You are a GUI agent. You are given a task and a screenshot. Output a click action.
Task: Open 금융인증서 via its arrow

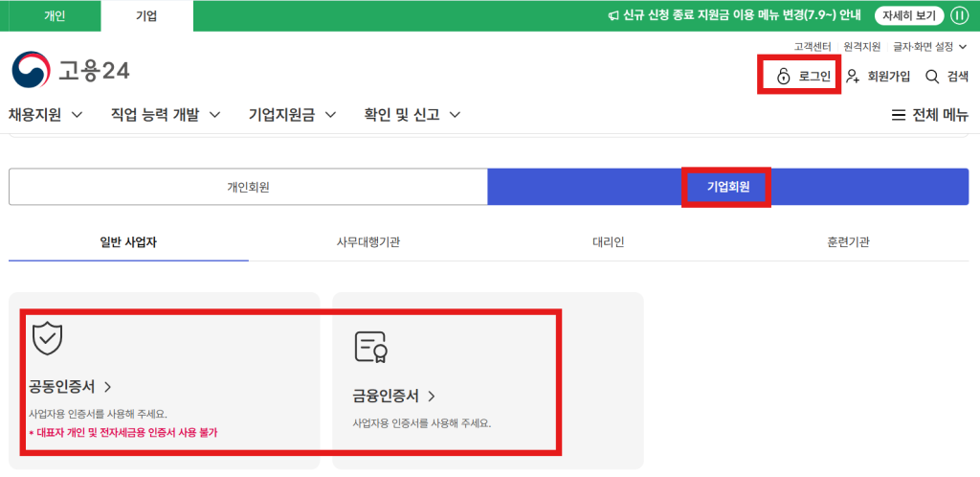click(x=432, y=396)
